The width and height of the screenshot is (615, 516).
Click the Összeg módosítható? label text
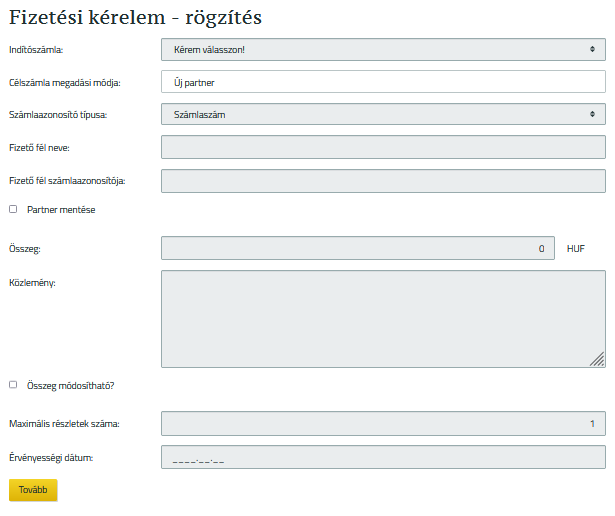coord(70,385)
